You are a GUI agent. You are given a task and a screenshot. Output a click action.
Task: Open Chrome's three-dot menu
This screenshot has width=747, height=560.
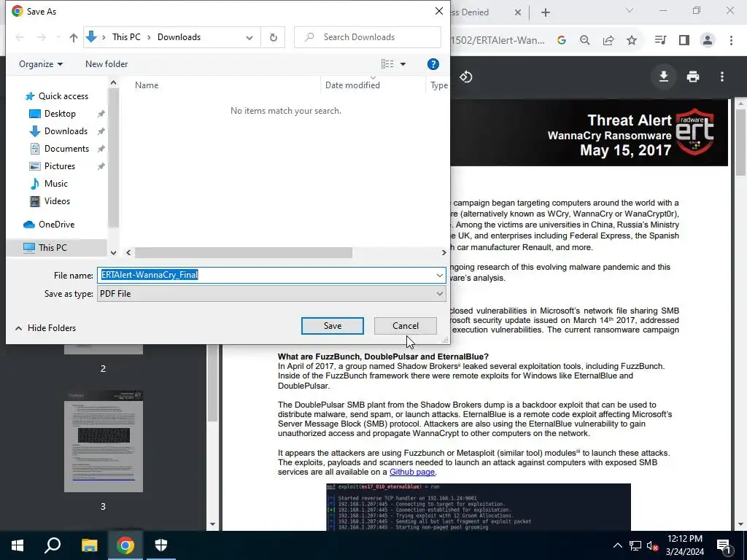pos(731,41)
